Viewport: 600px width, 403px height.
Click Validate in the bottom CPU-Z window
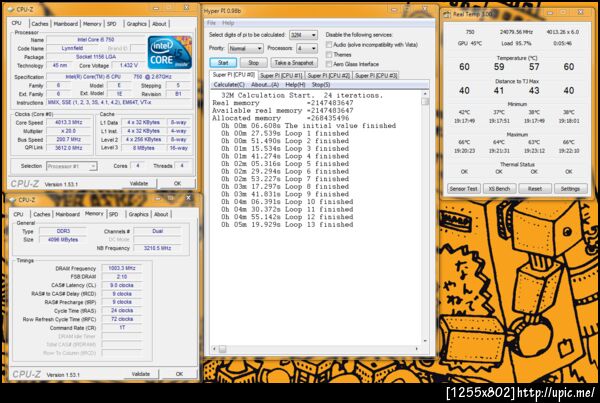coord(140,374)
